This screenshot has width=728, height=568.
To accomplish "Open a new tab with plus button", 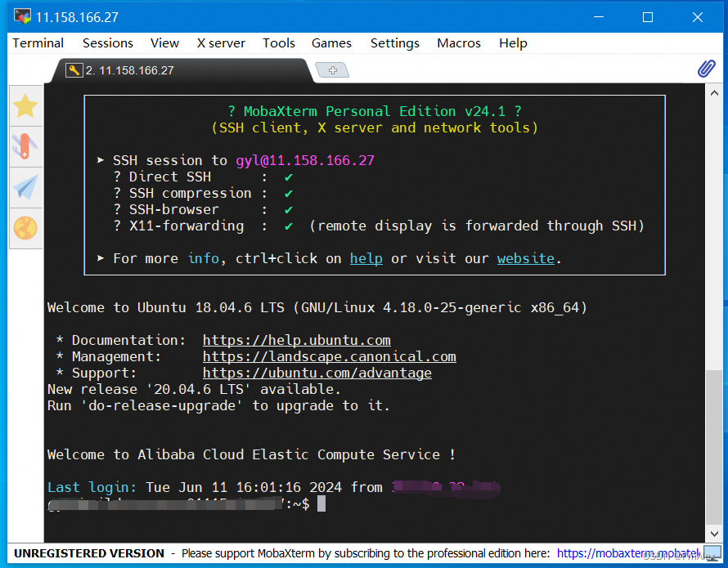I will 332,70.
